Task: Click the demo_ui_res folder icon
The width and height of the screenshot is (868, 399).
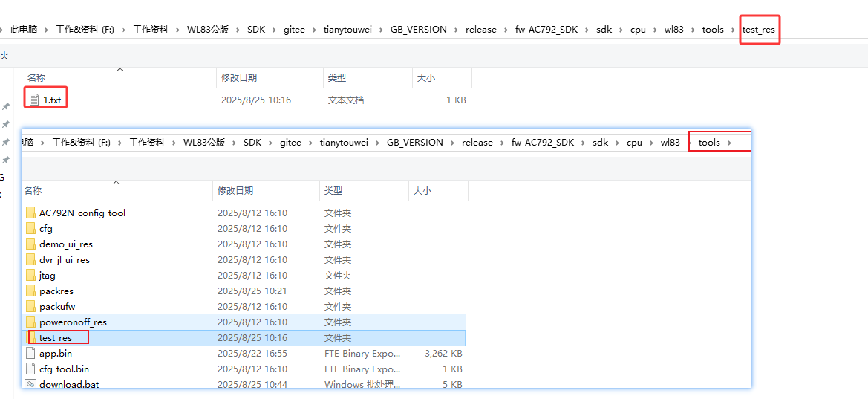Action: pos(30,244)
